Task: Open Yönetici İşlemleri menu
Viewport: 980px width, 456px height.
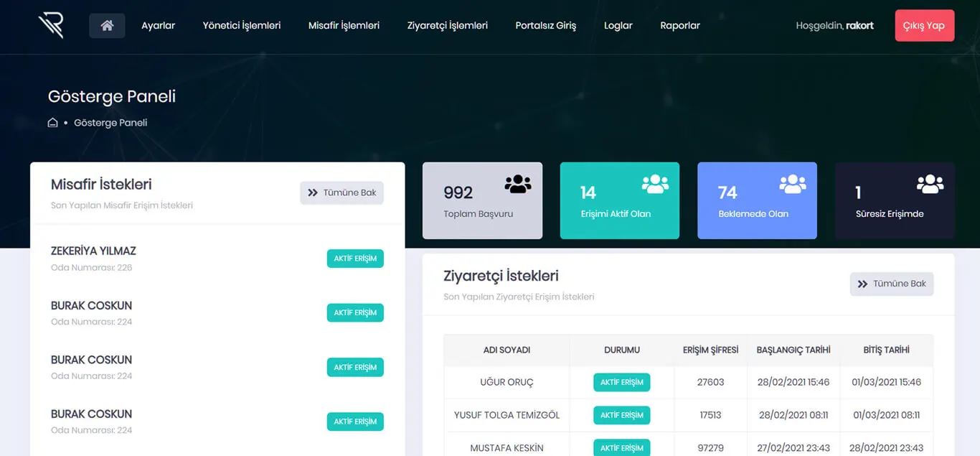Action: point(242,26)
